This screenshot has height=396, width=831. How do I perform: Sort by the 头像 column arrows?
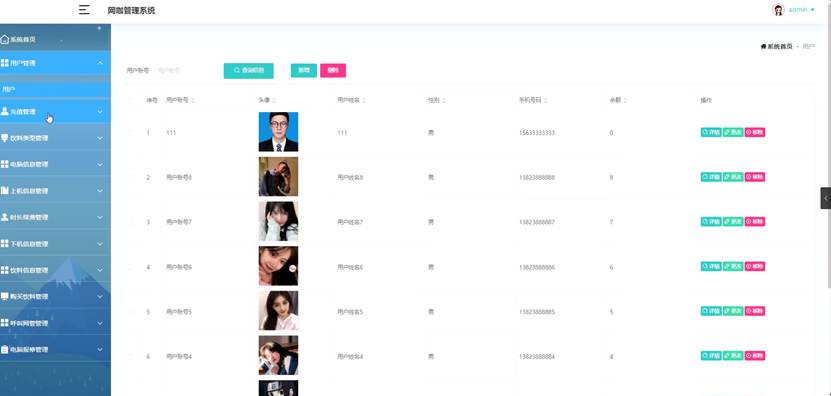[274, 100]
